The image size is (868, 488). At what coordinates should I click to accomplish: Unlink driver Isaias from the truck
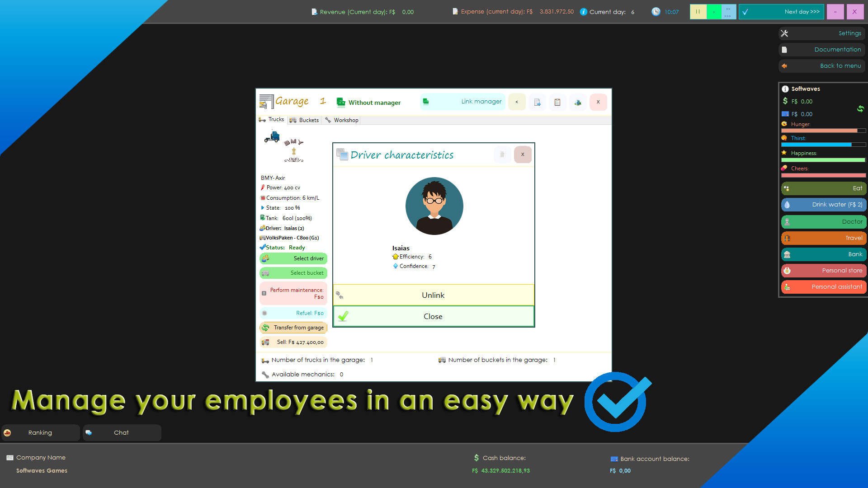tap(433, 295)
